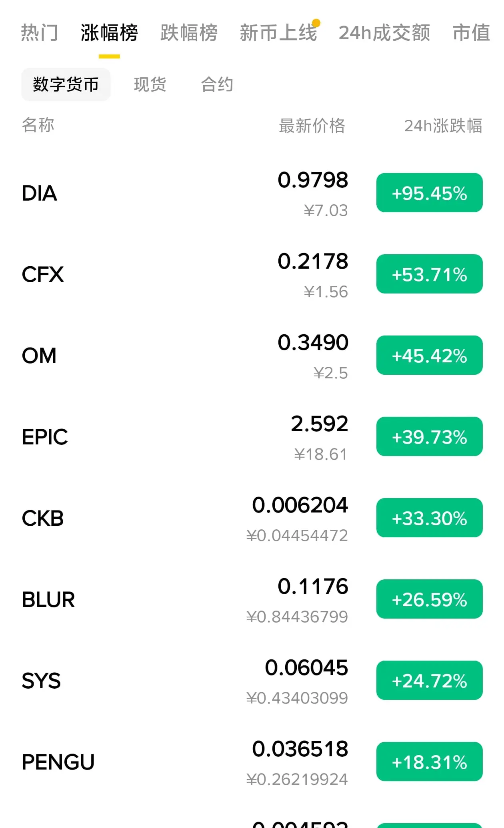Open the BLUR coin listing

252,599
